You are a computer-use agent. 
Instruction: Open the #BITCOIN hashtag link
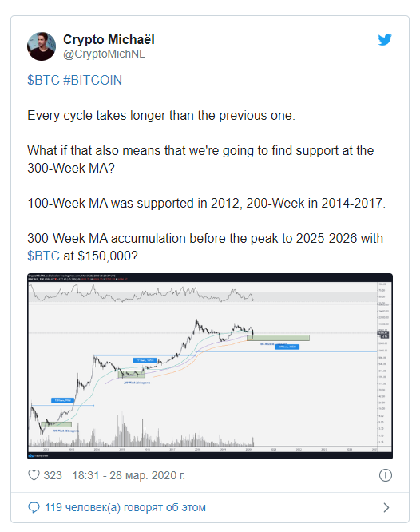[93, 81]
